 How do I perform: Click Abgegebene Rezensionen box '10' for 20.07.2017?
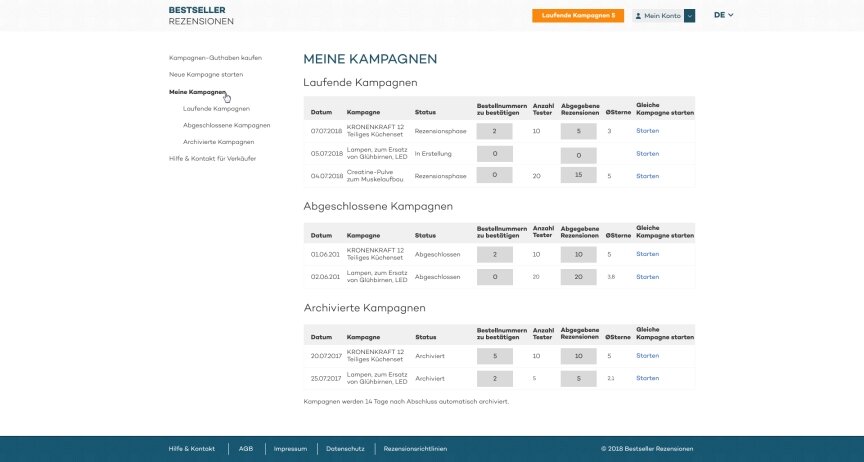[579, 356]
